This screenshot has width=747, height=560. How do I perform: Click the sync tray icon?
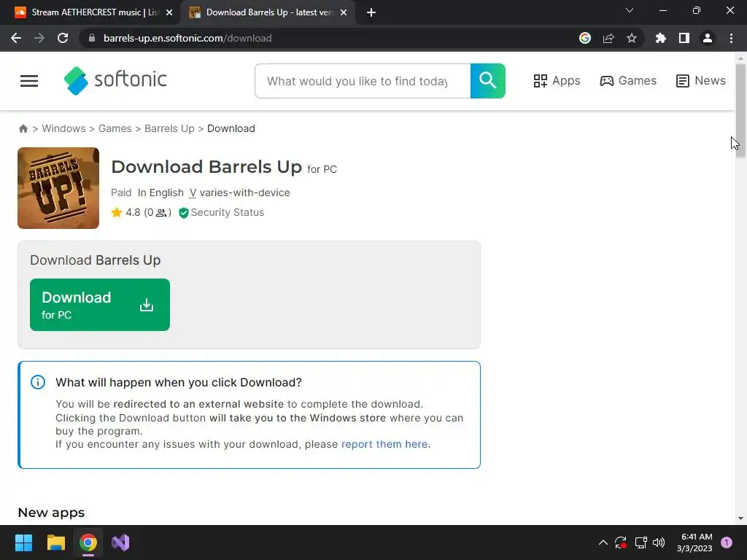[621, 542]
